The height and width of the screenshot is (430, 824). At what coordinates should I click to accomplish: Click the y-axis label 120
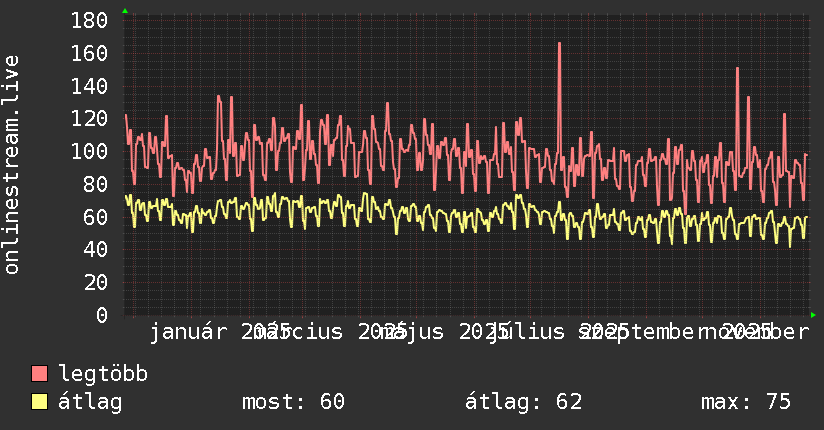click(89, 119)
